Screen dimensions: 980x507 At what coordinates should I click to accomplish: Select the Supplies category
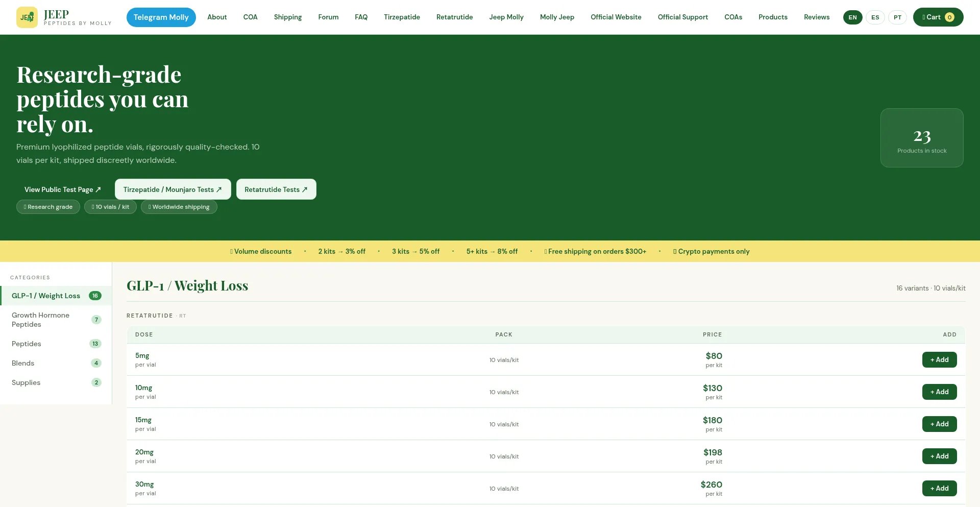click(56, 382)
